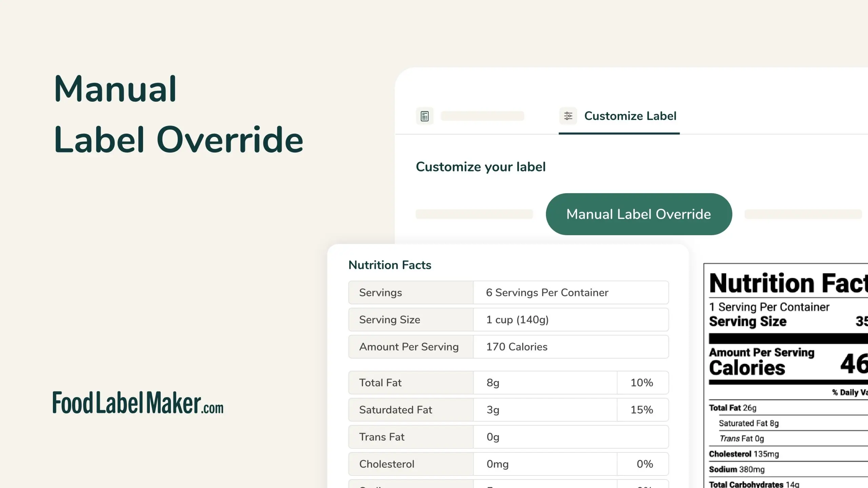The image size is (868, 488).
Task: Select the sliders icon beside Customize Label
Action: tap(568, 116)
